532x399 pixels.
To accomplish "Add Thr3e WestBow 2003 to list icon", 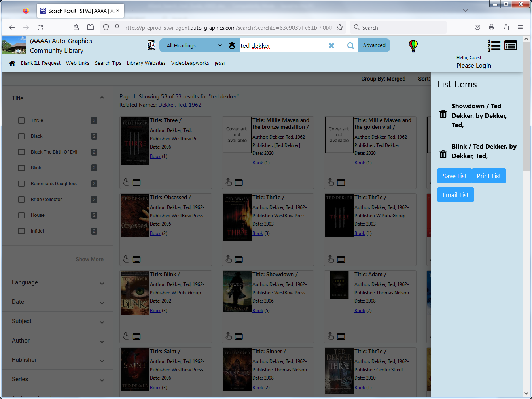I will 239,260.
